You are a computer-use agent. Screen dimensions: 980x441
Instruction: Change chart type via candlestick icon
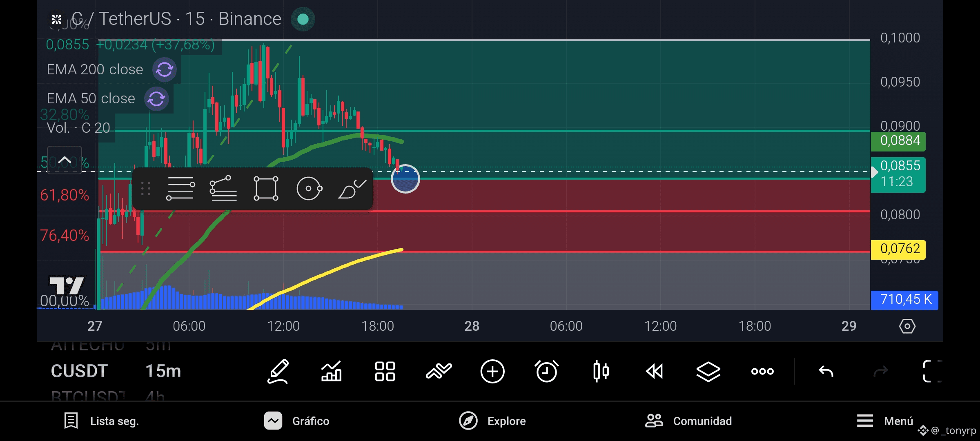601,372
